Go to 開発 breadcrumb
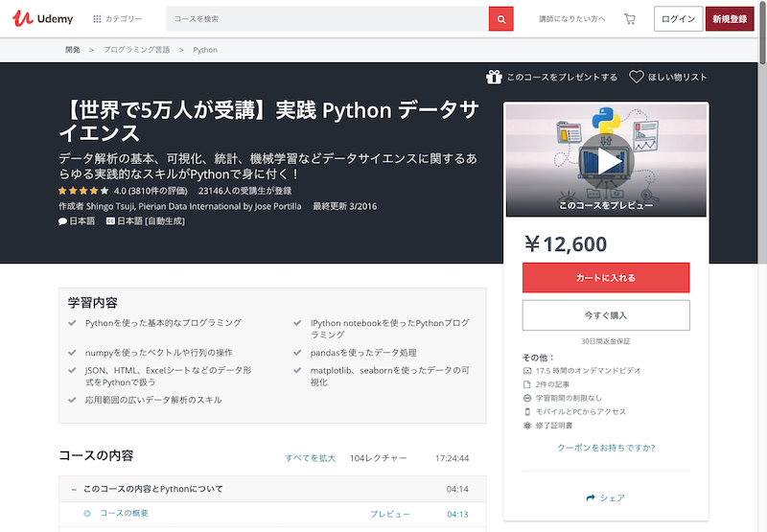The width and height of the screenshot is (767, 532). click(73, 50)
